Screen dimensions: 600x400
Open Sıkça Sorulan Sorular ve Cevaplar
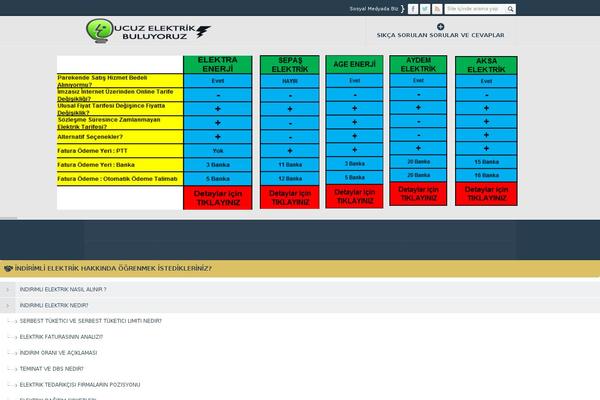pyautogui.click(x=440, y=35)
